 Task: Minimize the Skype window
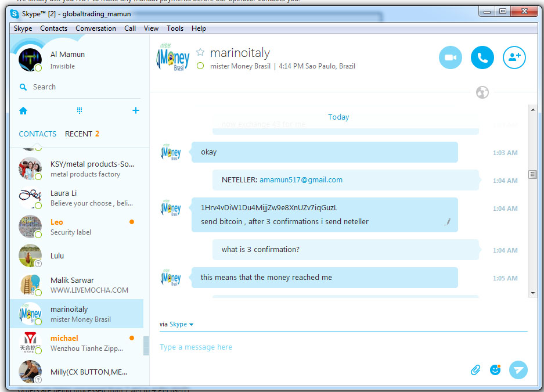tap(487, 12)
